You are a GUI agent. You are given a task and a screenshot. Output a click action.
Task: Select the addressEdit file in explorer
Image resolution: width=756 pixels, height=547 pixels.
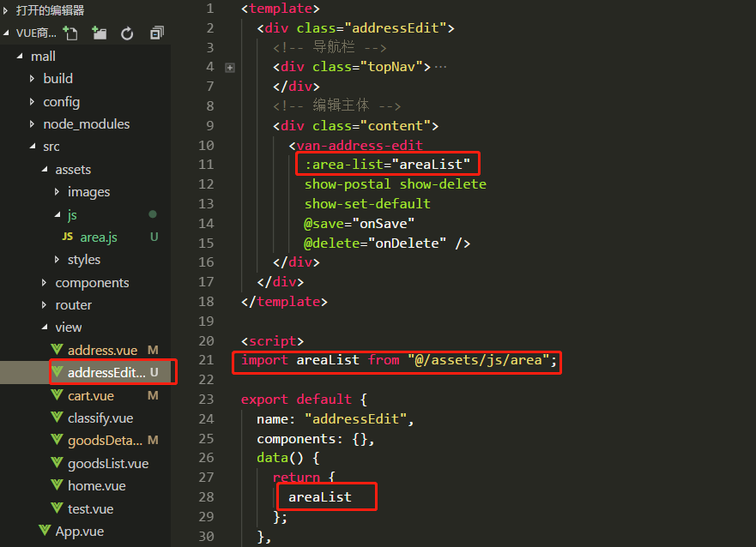click(106, 373)
